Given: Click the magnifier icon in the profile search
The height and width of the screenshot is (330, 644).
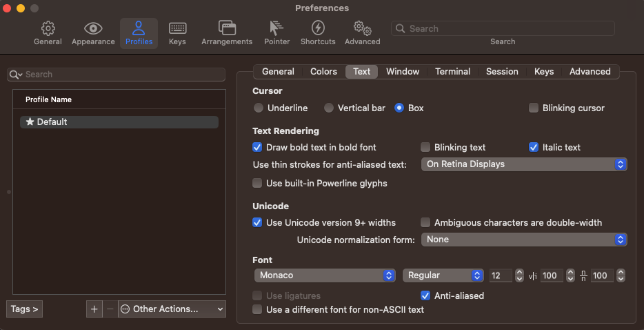Looking at the screenshot, I should pos(16,75).
